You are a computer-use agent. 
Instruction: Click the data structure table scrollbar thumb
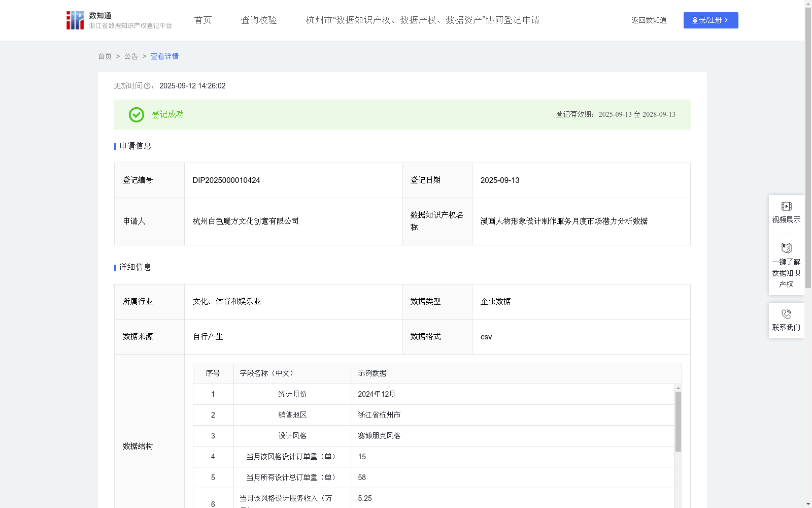[678, 422]
